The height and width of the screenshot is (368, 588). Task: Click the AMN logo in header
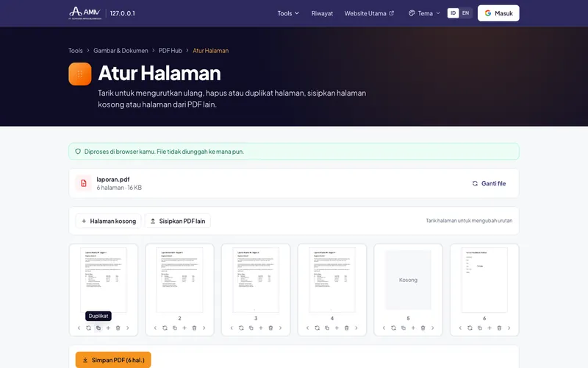tap(85, 13)
